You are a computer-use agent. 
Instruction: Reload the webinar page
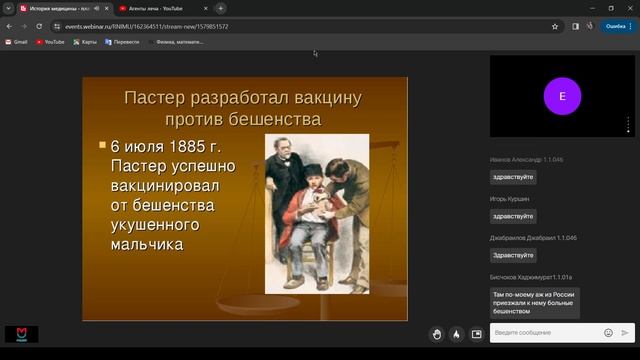point(39,27)
